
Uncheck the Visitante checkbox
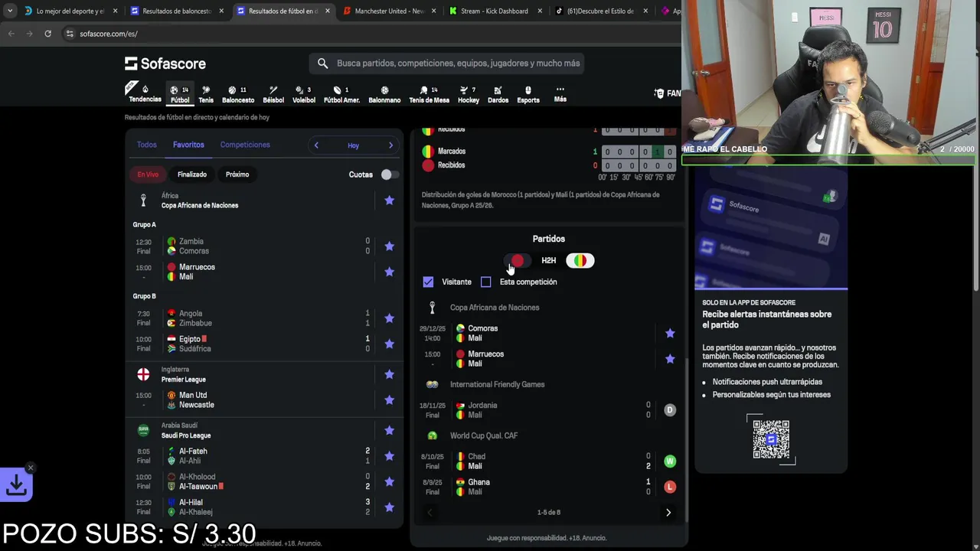428,282
